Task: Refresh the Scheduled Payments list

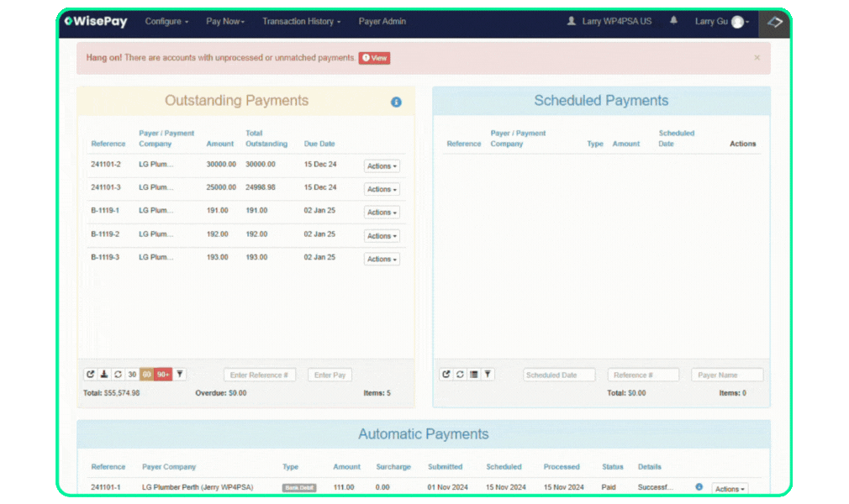Action: [x=461, y=374]
